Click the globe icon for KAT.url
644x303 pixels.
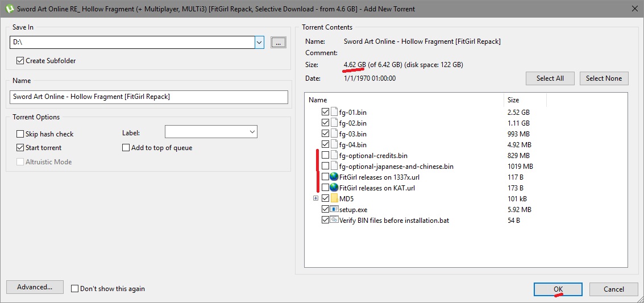[334, 188]
